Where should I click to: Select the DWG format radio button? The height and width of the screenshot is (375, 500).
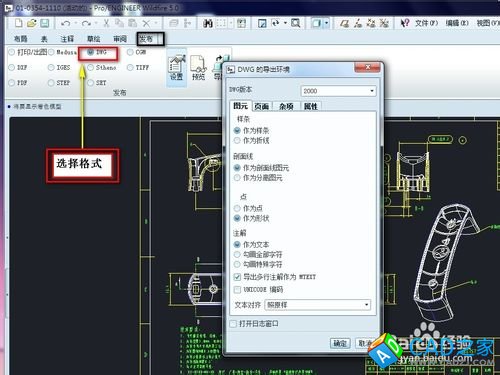tap(97, 52)
